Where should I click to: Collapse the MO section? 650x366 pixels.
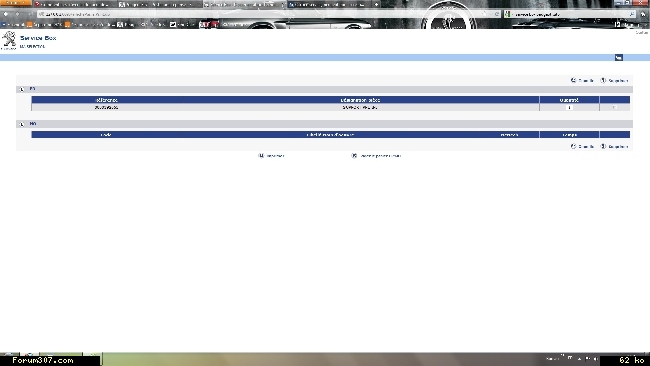(22, 124)
